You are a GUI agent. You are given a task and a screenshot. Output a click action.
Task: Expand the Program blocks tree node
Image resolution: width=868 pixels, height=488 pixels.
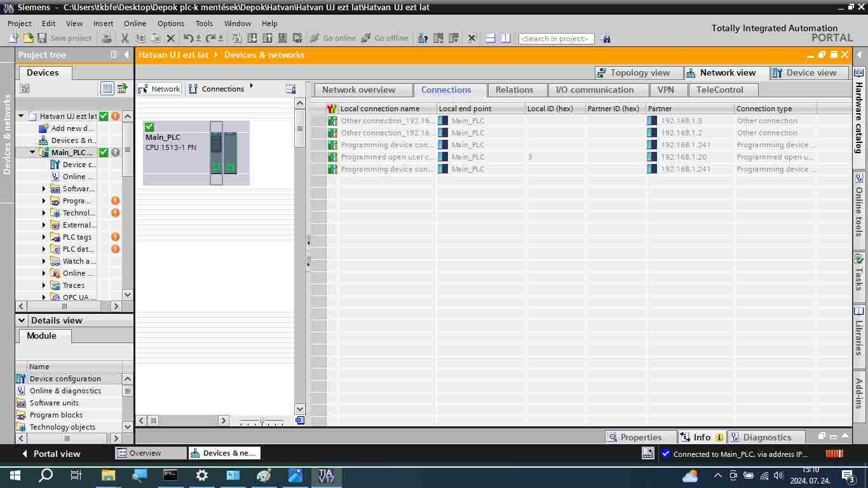point(44,201)
